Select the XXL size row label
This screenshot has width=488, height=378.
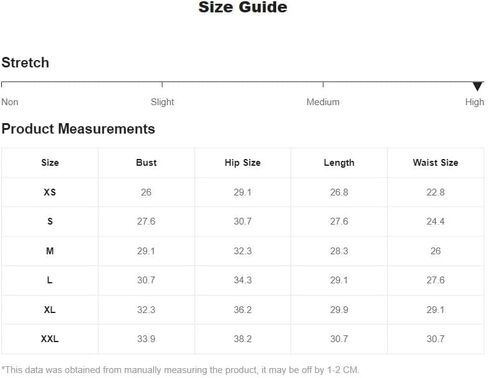(50, 339)
